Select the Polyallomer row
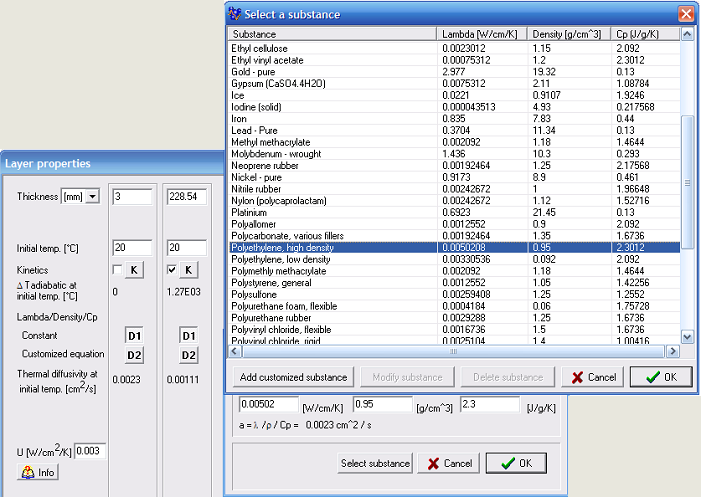The image size is (701, 497). [x=455, y=224]
